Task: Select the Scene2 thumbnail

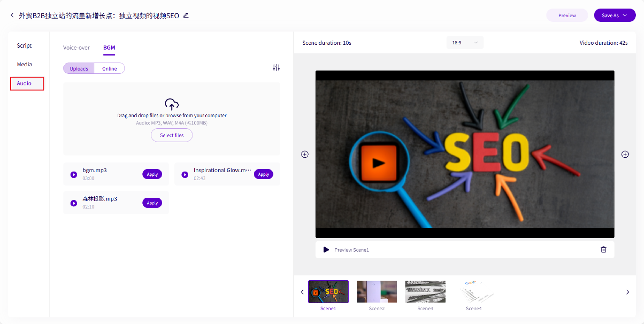Action: point(377,292)
